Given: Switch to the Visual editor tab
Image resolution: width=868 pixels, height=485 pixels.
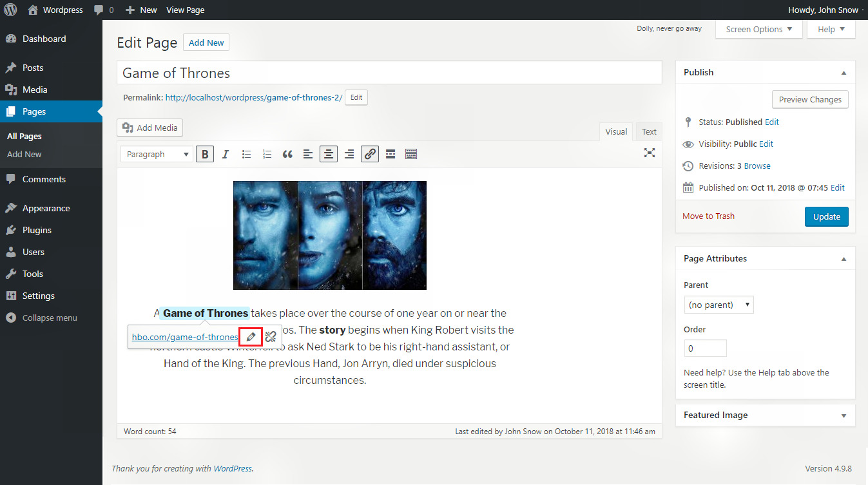Looking at the screenshot, I should (616, 131).
